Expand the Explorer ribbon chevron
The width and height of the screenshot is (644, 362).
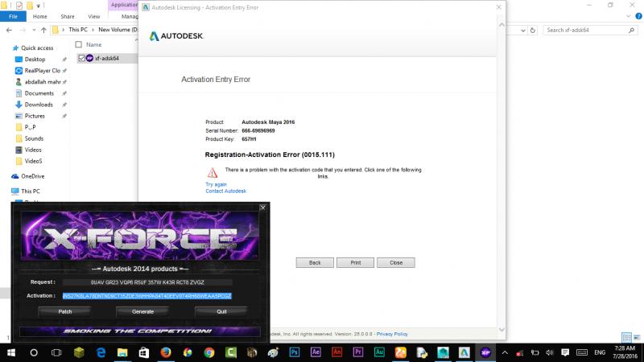(629, 16)
